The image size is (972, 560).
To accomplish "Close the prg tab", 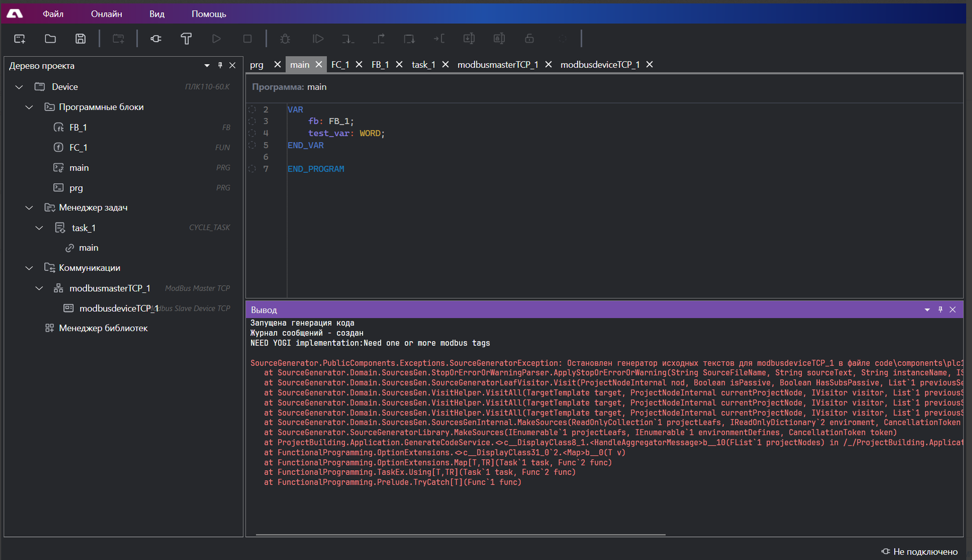I will tap(277, 64).
